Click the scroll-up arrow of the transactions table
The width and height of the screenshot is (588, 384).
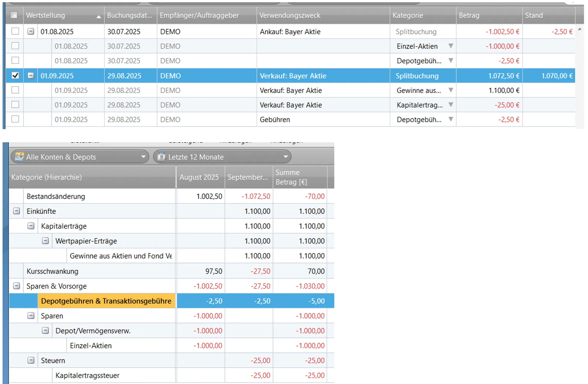pos(580,29)
